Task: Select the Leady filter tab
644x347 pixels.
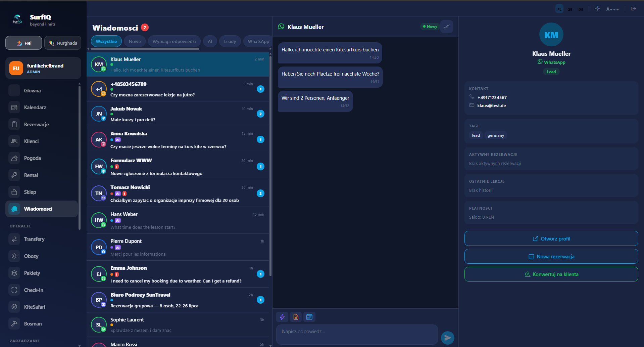Action: pyautogui.click(x=230, y=41)
